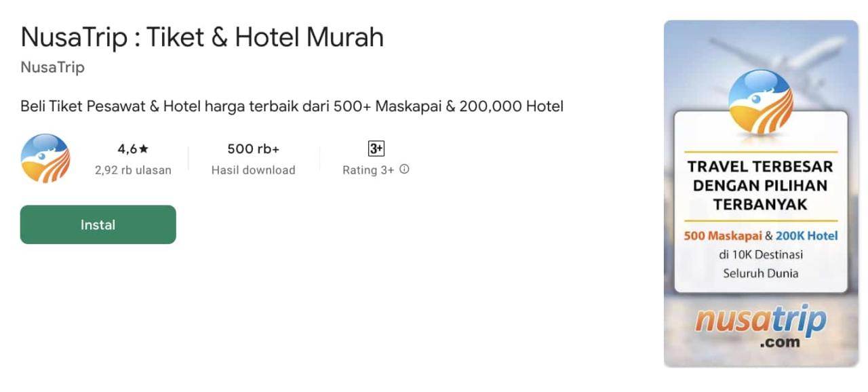
Task: Open the NusaTrip developer page
Action: coord(52,67)
